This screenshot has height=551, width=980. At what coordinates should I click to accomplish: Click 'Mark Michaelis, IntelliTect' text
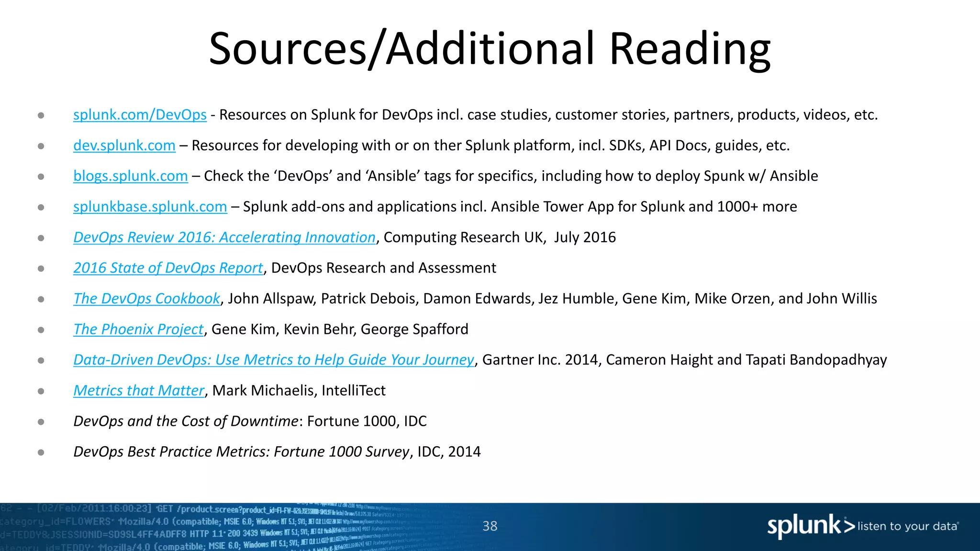pos(299,390)
